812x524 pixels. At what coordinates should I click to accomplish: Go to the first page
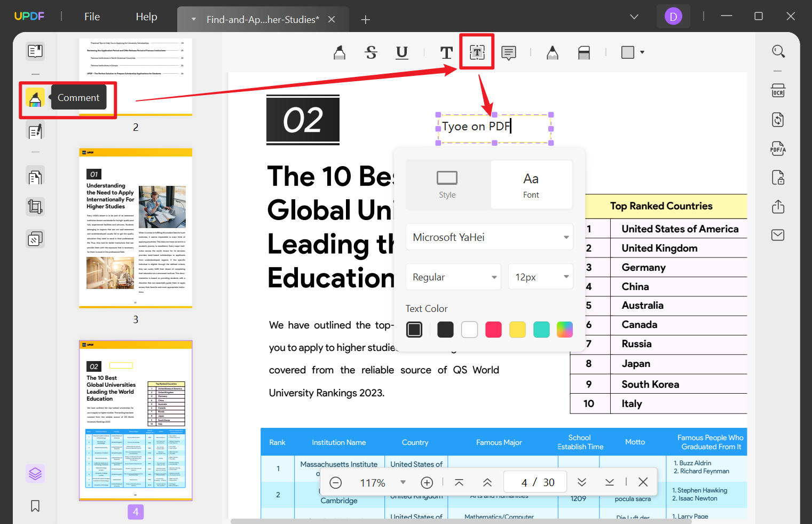click(x=459, y=483)
